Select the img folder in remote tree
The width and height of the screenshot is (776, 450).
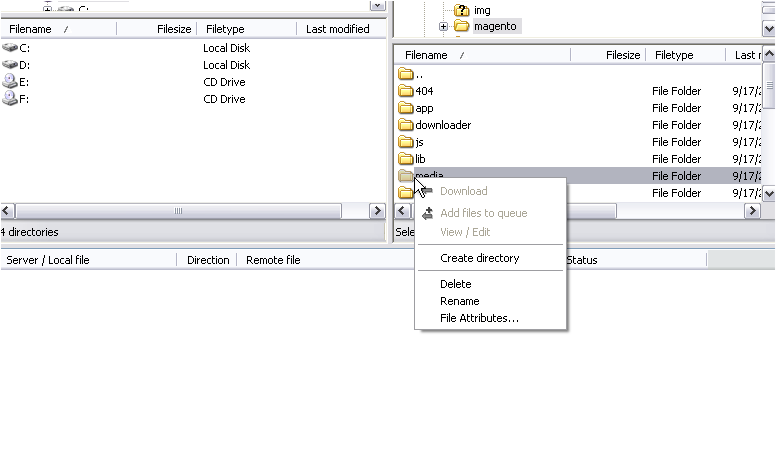click(x=482, y=10)
